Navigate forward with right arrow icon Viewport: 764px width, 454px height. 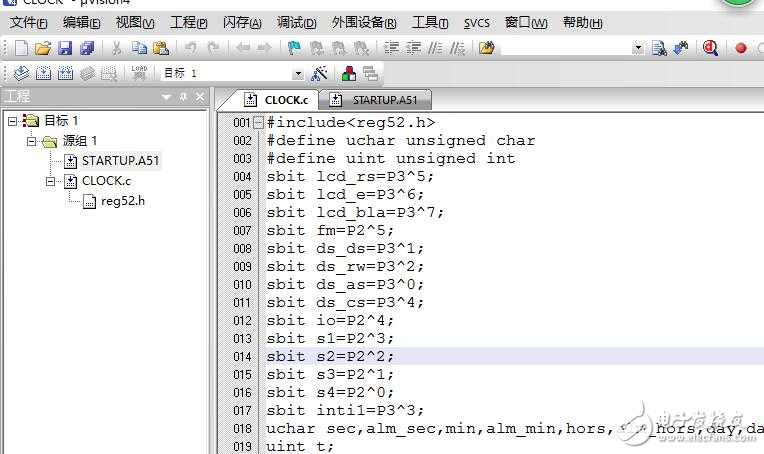click(264, 48)
